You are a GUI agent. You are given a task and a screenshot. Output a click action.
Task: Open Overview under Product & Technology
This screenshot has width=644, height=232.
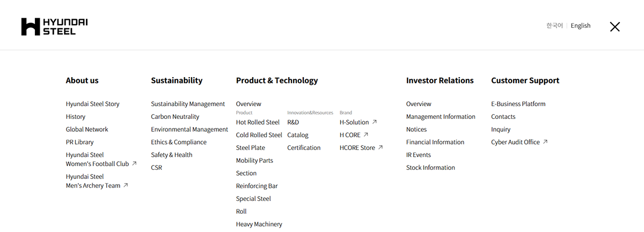coord(248,104)
